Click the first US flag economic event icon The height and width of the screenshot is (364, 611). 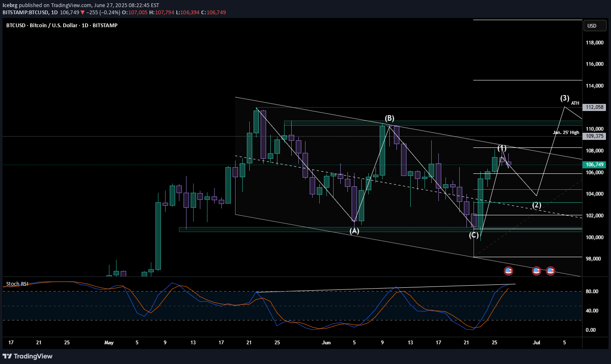pos(508,271)
